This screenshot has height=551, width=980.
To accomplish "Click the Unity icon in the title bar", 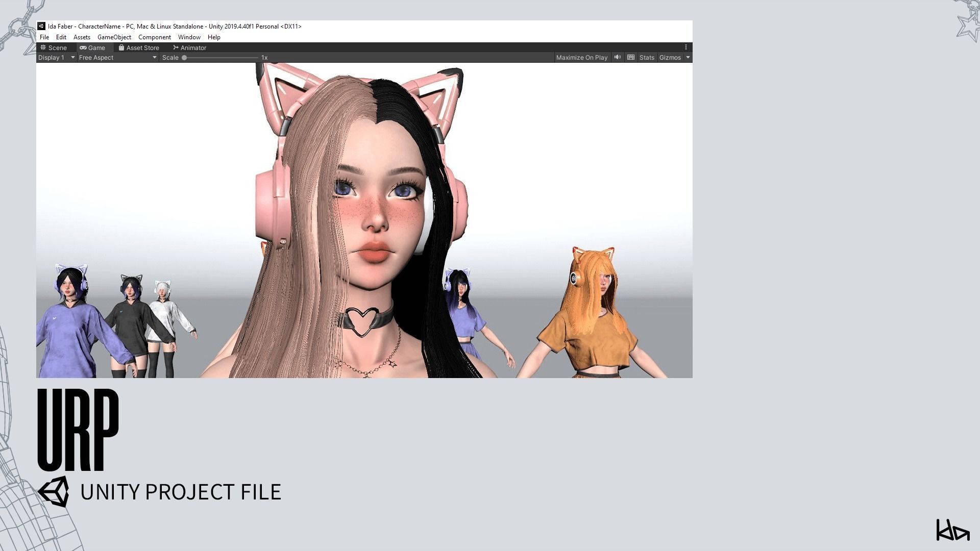I will pos(41,26).
